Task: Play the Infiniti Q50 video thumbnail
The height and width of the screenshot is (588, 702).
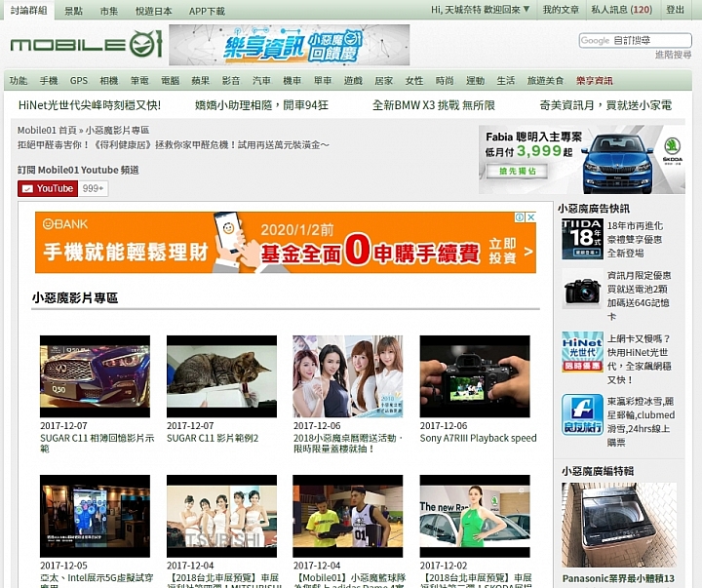Action: pyautogui.click(x=95, y=376)
